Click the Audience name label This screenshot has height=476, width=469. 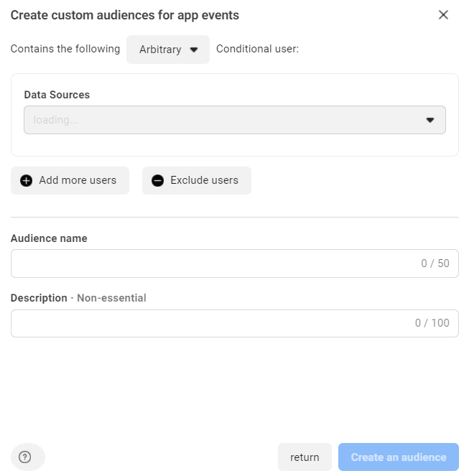tap(49, 238)
